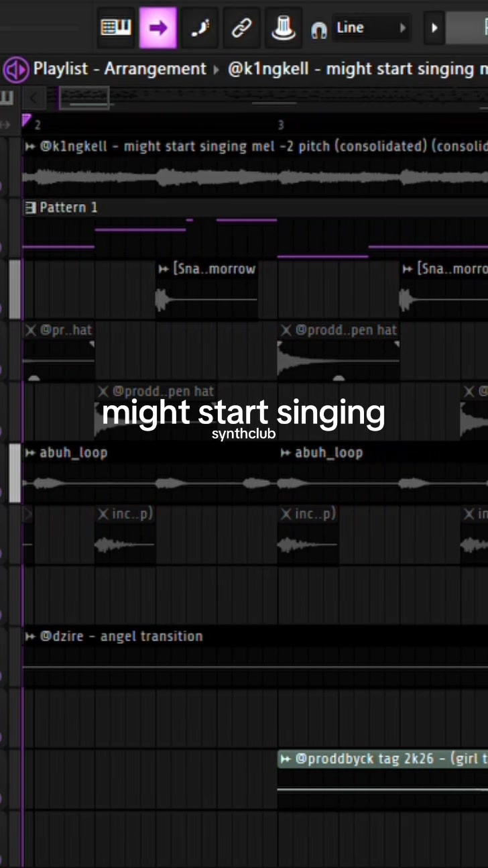The width and height of the screenshot is (488, 868).
Task: Click the playlist overview scrollbar handle
Action: [84, 99]
